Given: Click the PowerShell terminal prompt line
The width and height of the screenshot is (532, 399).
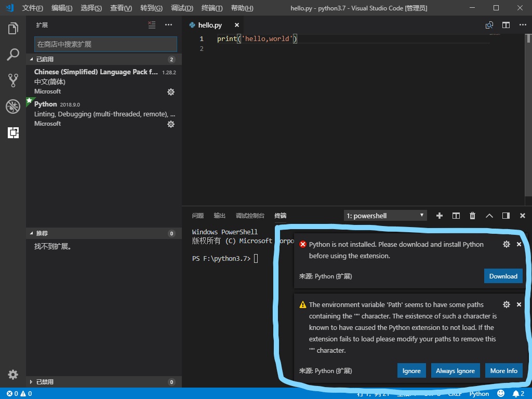Looking at the screenshot, I should [225, 259].
